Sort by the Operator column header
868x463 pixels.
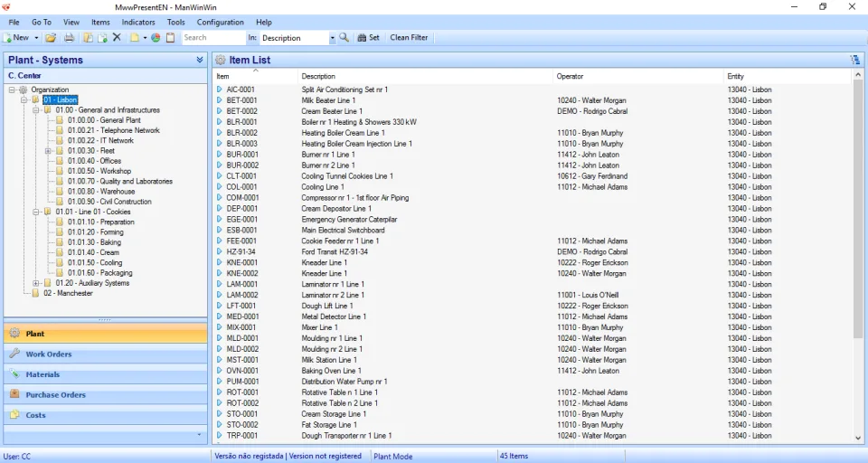tap(638, 77)
